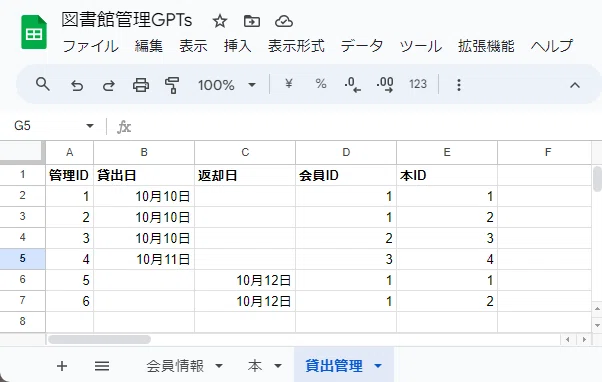Open the ファイル menu

pyautogui.click(x=91, y=46)
